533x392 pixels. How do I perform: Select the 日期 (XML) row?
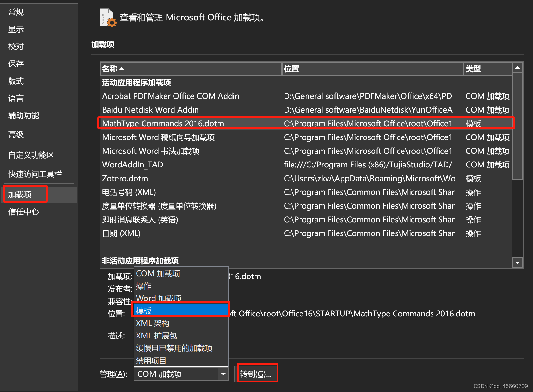tap(306, 233)
